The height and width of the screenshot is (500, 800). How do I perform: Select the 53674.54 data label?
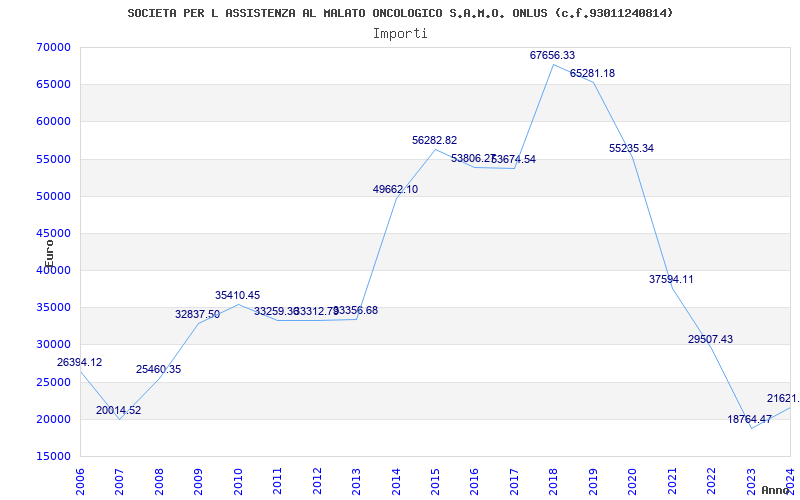click(x=513, y=159)
